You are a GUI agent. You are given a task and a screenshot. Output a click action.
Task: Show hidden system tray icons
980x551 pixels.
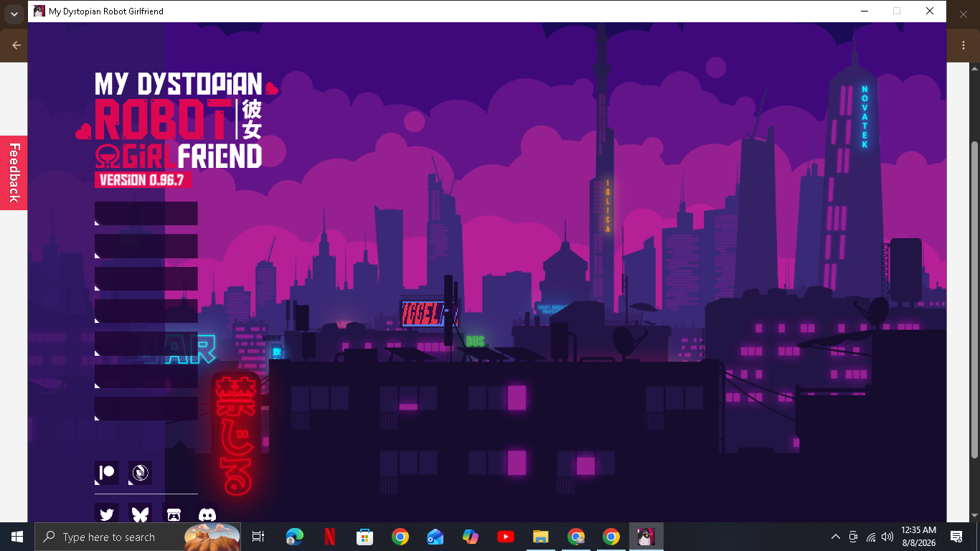pyautogui.click(x=836, y=537)
